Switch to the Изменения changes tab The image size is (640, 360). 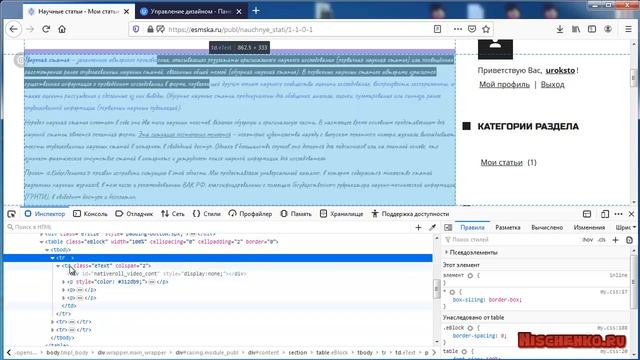tap(589, 227)
